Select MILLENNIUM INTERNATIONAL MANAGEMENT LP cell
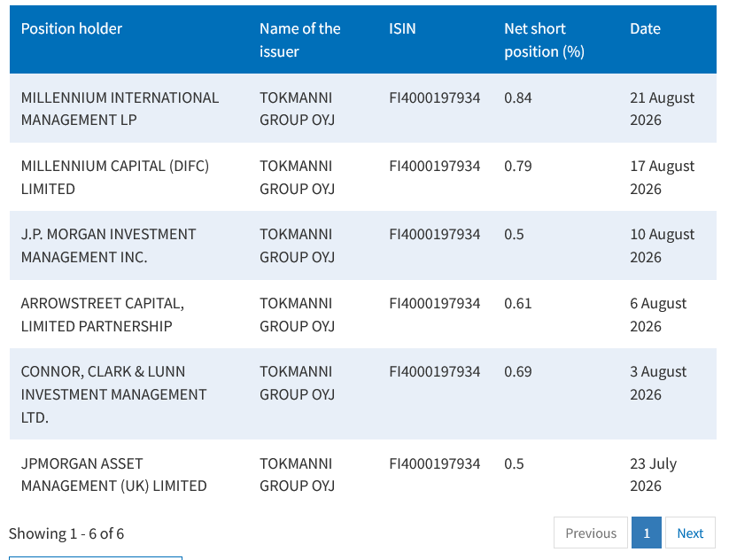Viewport: 729px width, 560px height. point(120,109)
